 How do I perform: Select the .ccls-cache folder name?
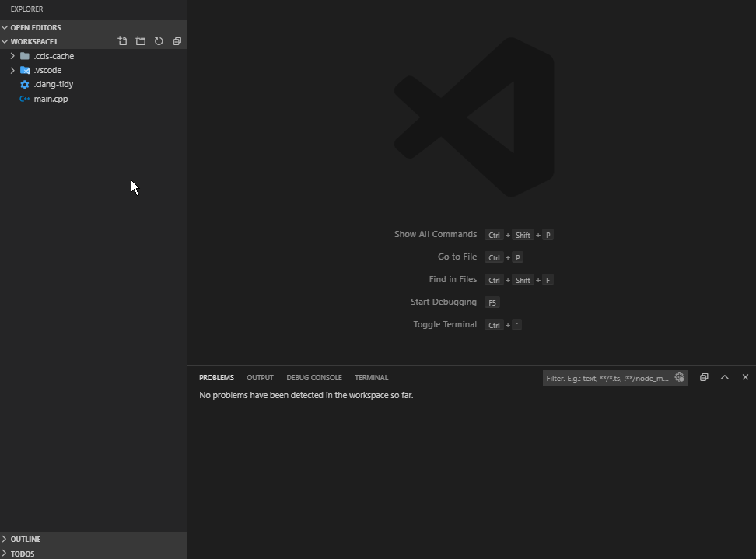coord(54,56)
